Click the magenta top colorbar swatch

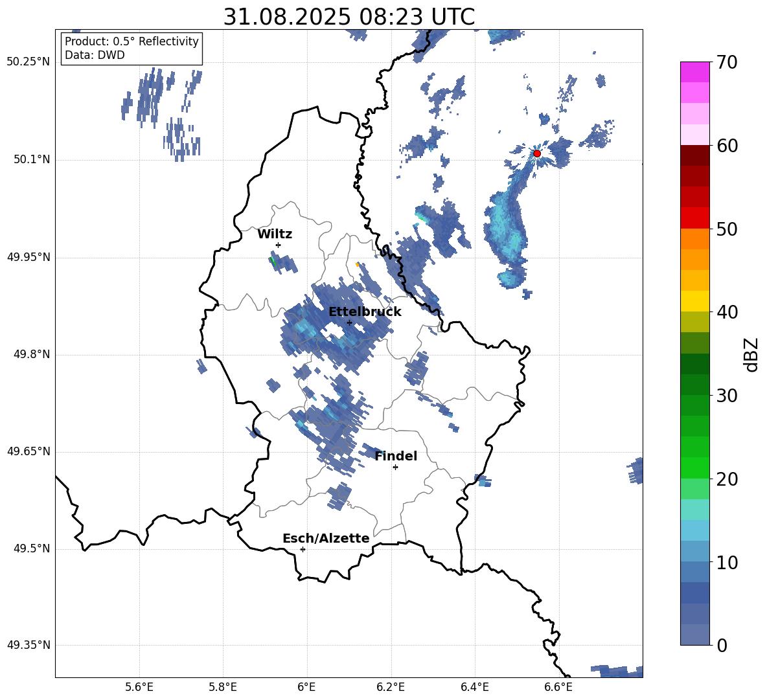(x=694, y=73)
